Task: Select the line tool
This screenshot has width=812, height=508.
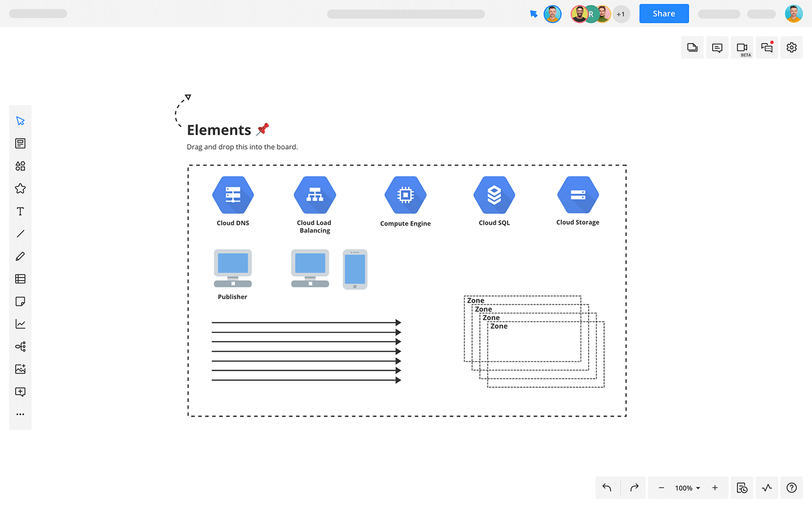Action: coord(20,234)
